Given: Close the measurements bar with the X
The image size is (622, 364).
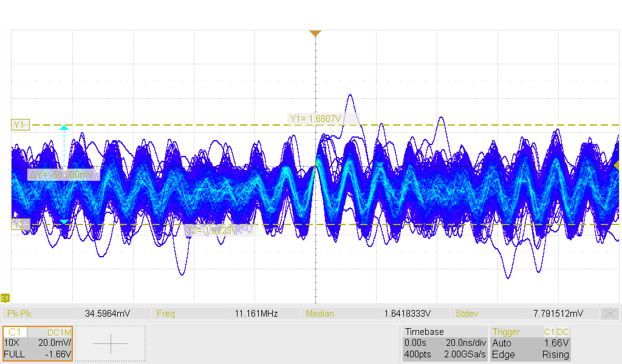Looking at the screenshot, I should pyautogui.click(x=609, y=314).
